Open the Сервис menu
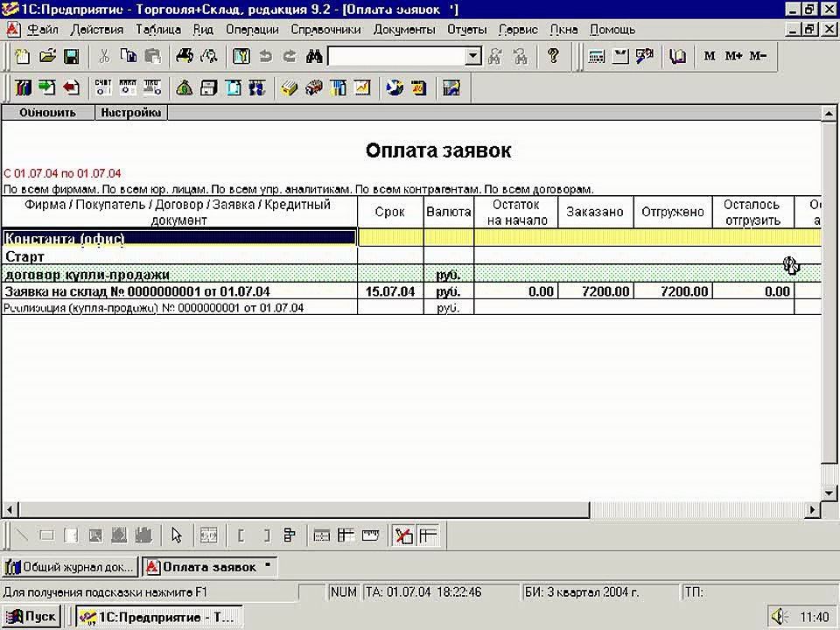Screen dimensions: 840x630 518,30
